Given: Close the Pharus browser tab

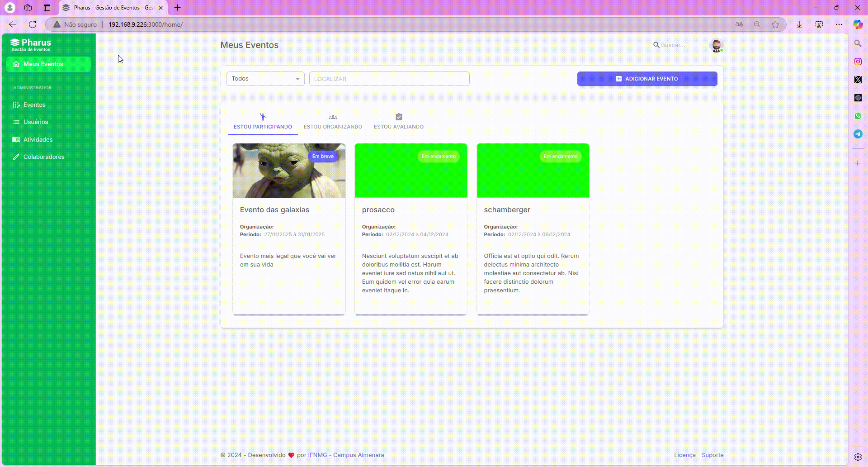Looking at the screenshot, I should [160, 8].
